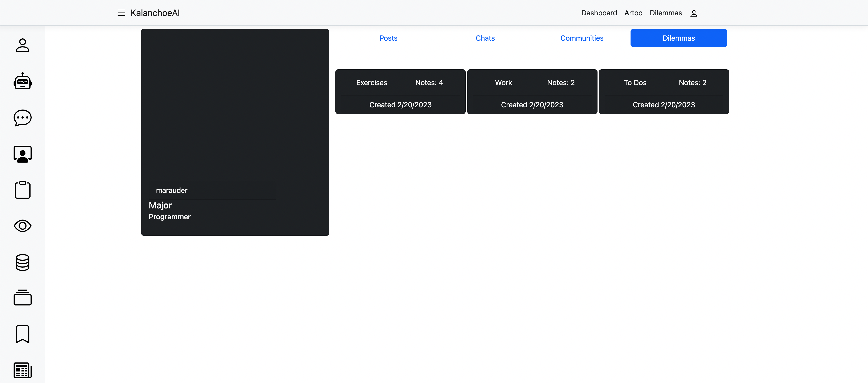Click the Dashboard link in navbar

coord(599,13)
